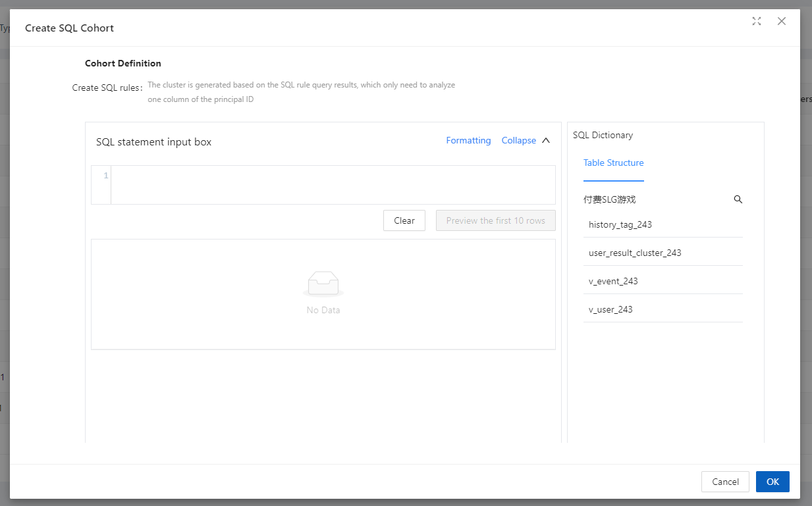Cancel the cohort creation
Viewport: 812px width, 506px height.
725,482
